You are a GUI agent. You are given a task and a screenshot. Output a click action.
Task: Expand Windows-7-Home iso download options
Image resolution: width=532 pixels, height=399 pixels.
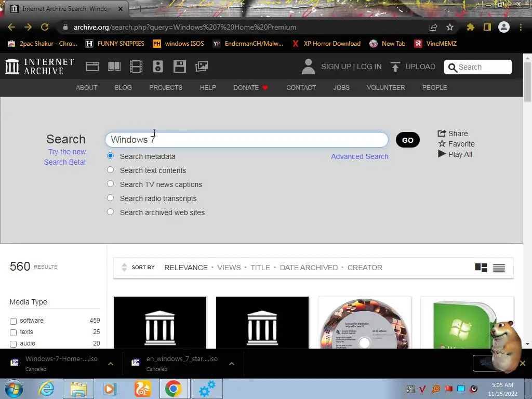111,364
